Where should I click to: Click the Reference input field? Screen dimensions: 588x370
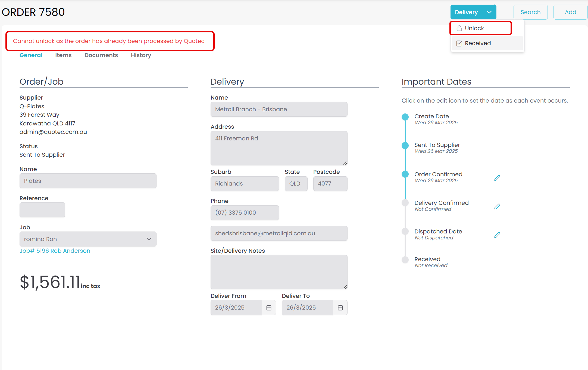click(x=42, y=210)
